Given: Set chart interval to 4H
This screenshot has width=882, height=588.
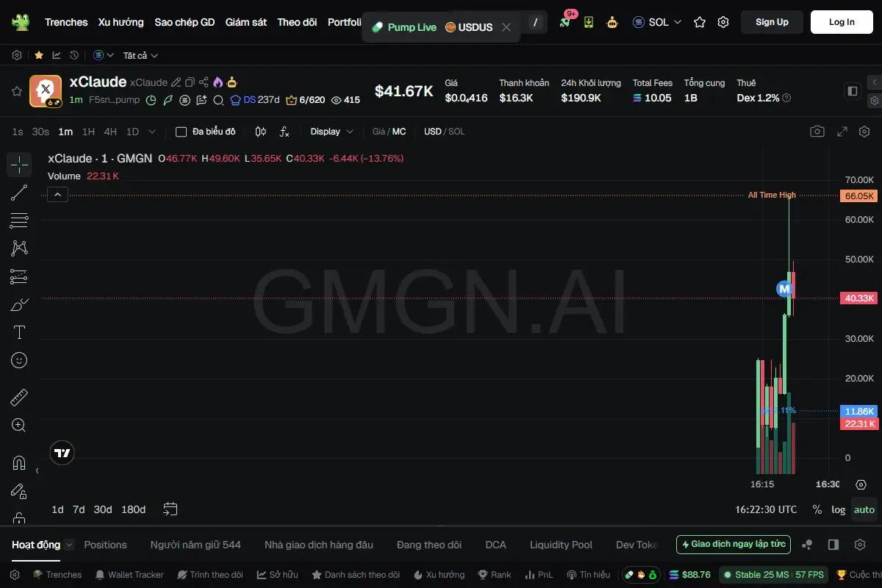Looking at the screenshot, I should pyautogui.click(x=110, y=132).
